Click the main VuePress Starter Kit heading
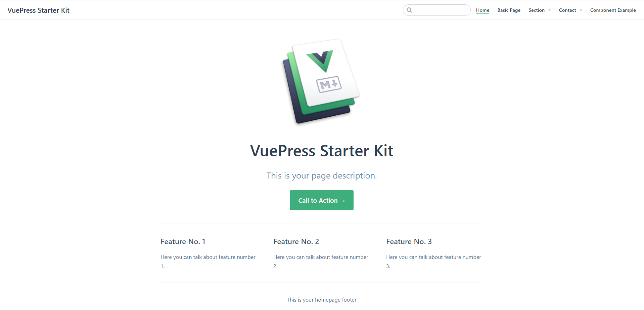This screenshot has height=310, width=644. (x=322, y=151)
